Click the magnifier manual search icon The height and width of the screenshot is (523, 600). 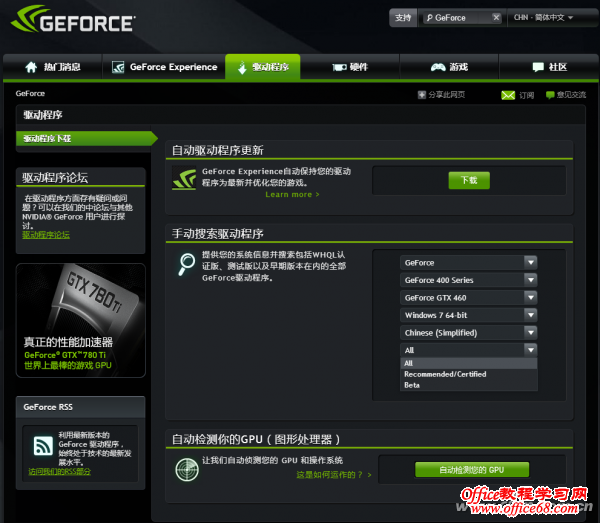[x=186, y=264]
